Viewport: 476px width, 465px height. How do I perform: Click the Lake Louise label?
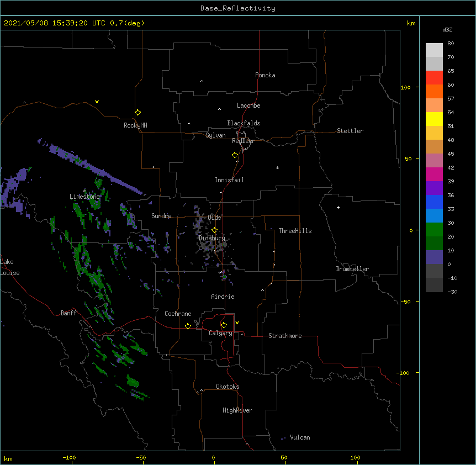[10, 267]
